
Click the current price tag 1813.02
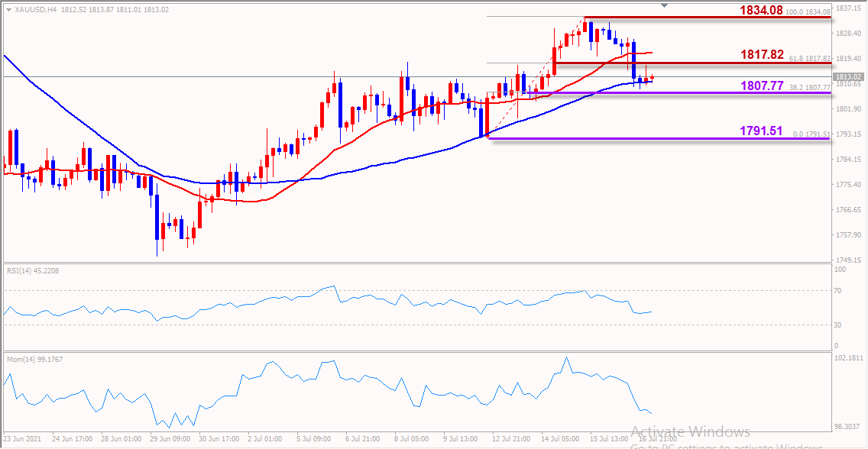tap(848, 77)
